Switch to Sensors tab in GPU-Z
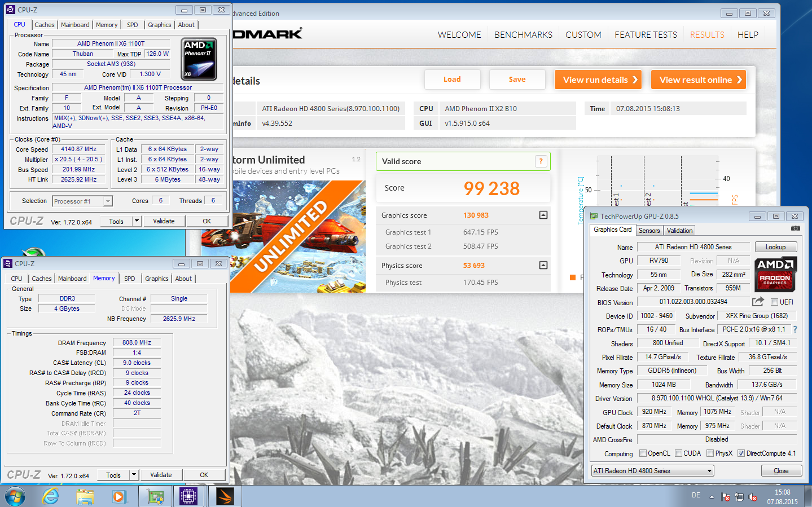The width and height of the screenshot is (812, 507). pyautogui.click(x=649, y=231)
